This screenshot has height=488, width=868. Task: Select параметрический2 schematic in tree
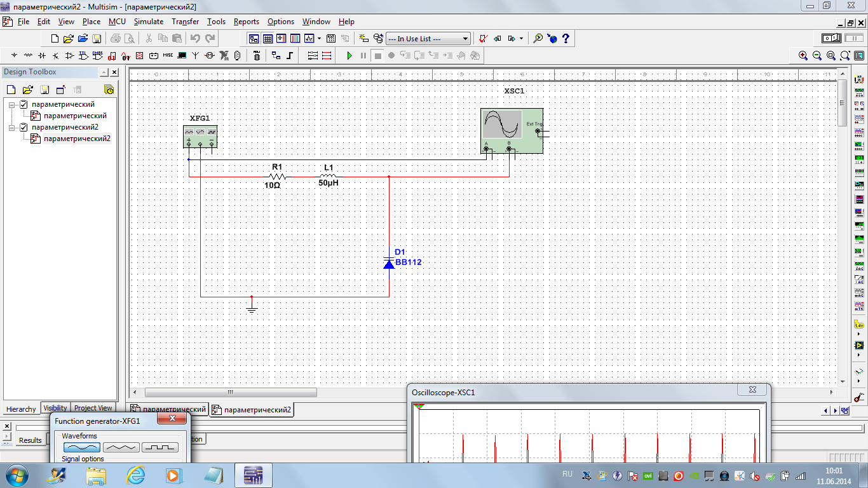coord(77,139)
